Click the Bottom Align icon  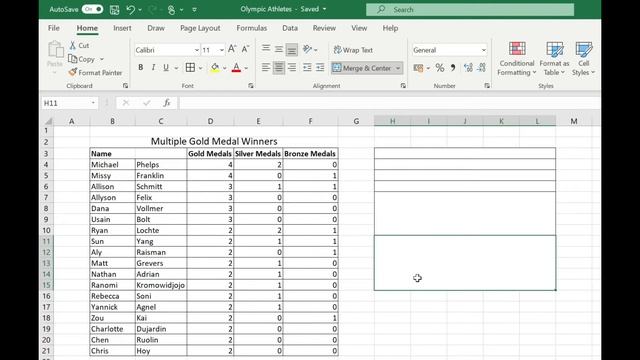[291, 49]
